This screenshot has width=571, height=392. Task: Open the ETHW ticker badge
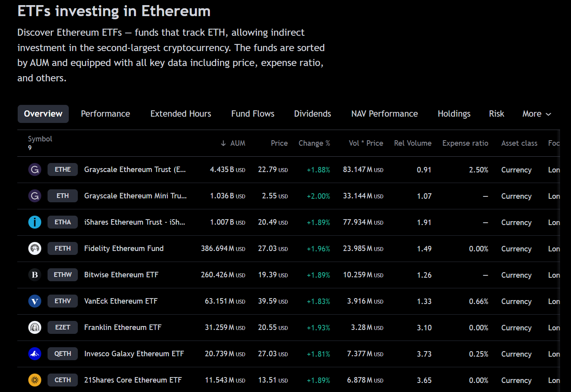coord(62,275)
